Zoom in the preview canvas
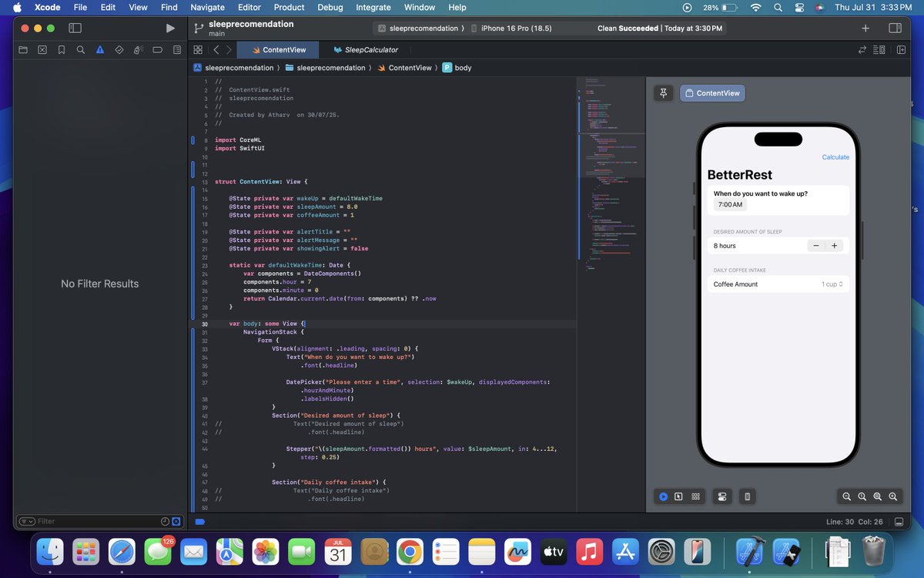This screenshot has height=578, width=924. (x=893, y=497)
